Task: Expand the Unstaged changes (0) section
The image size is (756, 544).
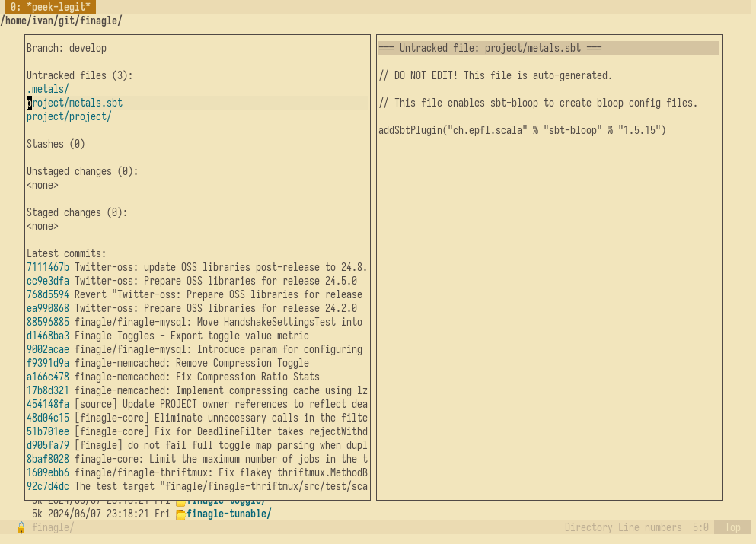Action: tap(82, 171)
